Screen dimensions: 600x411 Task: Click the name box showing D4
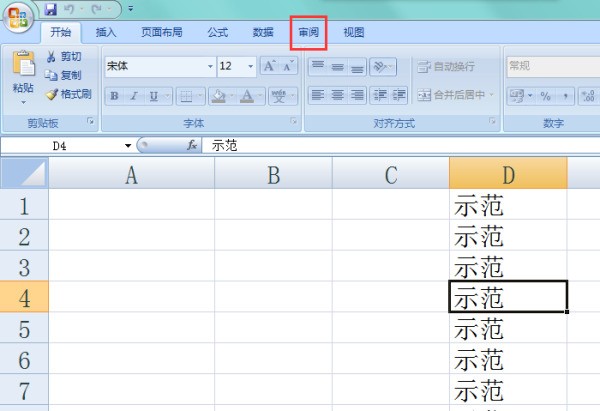point(61,146)
